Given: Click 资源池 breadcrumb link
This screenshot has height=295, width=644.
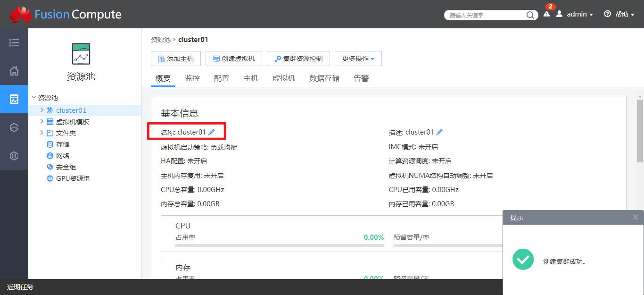Looking at the screenshot, I should pos(161,40).
